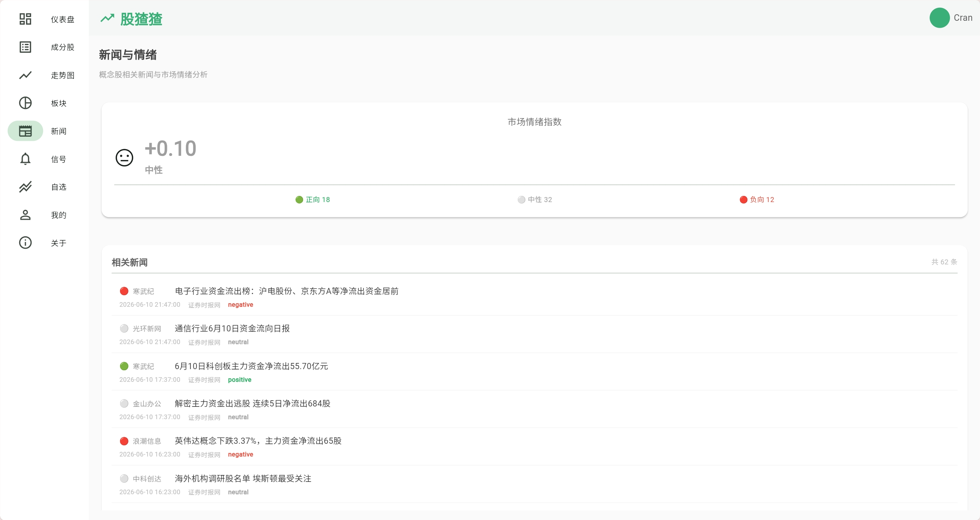Open the profile person icon
The height and width of the screenshot is (520, 980).
click(25, 215)
